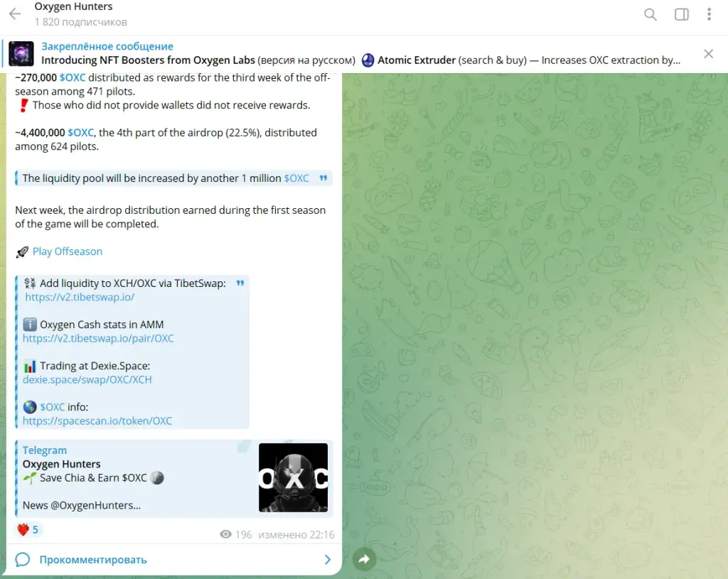Open the https://v2.tibetswap.io/ link

80,297
